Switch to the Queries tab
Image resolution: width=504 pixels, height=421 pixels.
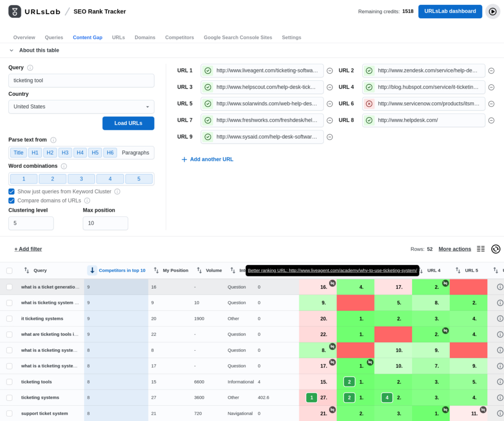click(x=54, y=37)
